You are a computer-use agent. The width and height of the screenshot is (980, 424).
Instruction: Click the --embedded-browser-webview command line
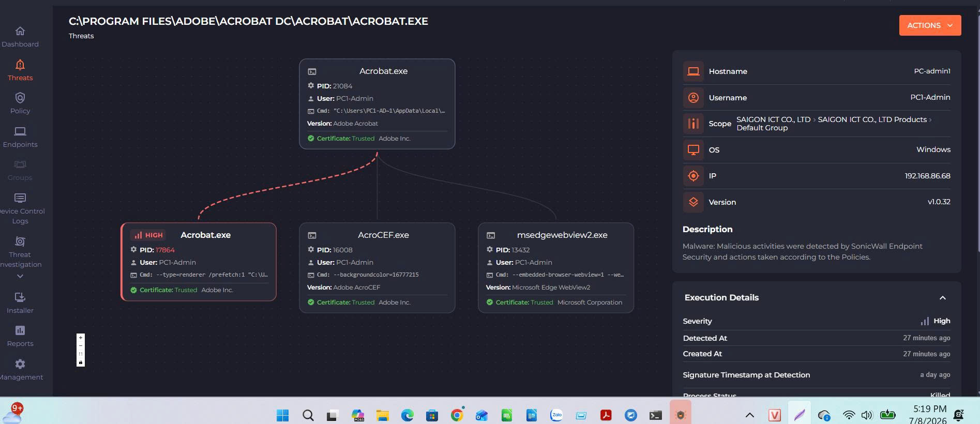[x=568, y=275]
